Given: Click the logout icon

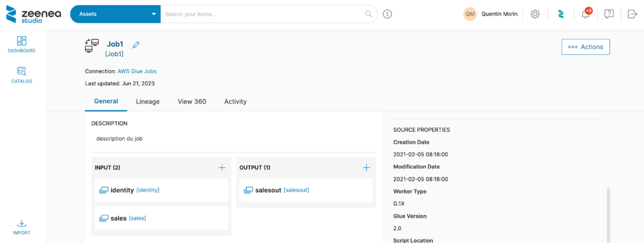Looking at the screenshot, I should click(632, 14).
